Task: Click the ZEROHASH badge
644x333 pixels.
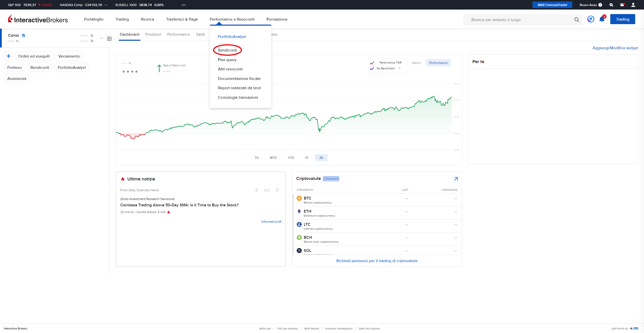Action: [x=331, y=179]
